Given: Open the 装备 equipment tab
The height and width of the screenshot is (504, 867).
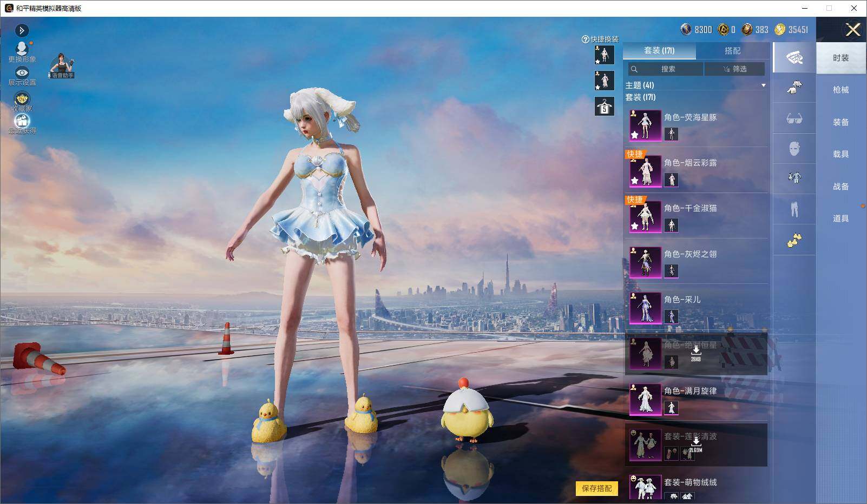Looking at the screenshot, I should click(x=840, y=122).
